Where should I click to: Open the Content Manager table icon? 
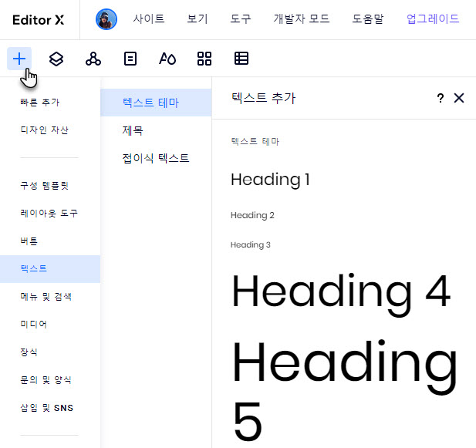[241, 59]
